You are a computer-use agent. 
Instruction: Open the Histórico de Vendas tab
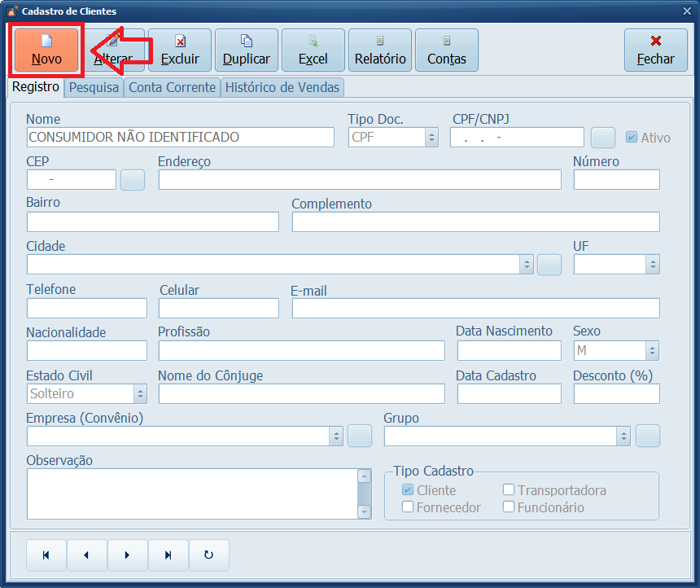pos(282,87)
